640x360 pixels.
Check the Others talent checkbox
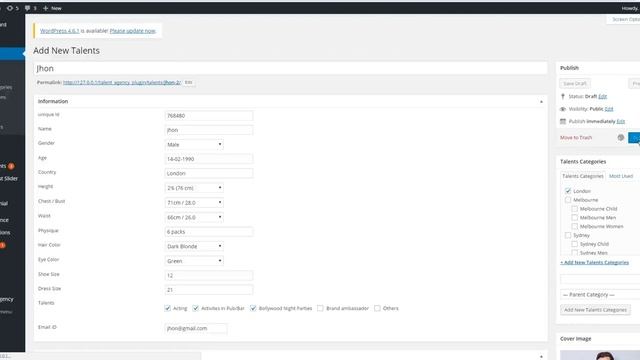tap(377, 308)
